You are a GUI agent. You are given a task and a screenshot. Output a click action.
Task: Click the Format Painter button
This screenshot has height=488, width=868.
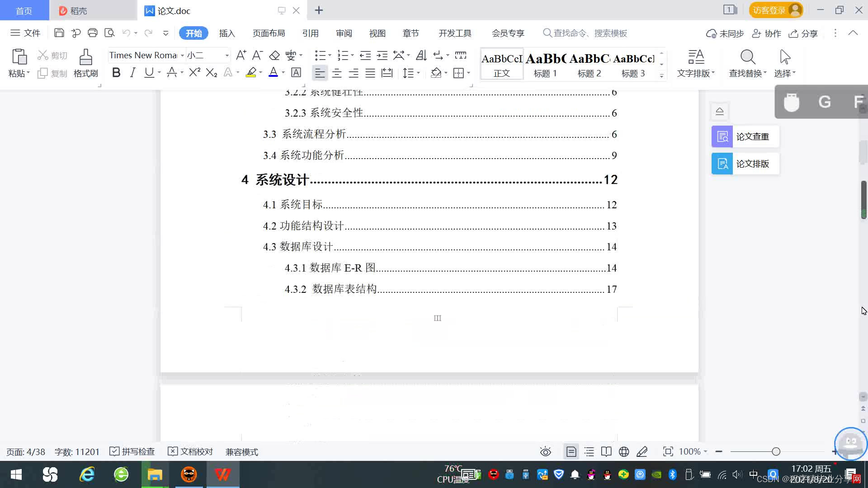86,63
